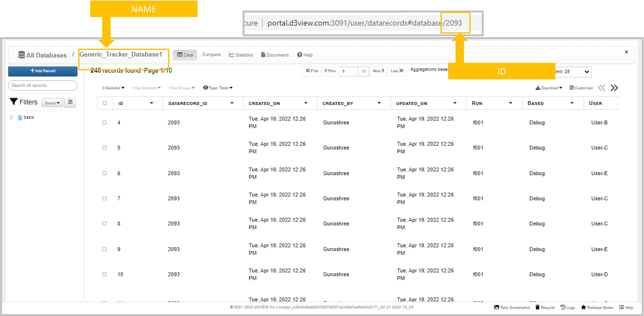Click double right chevron to scroll columns

click(614, 88)
